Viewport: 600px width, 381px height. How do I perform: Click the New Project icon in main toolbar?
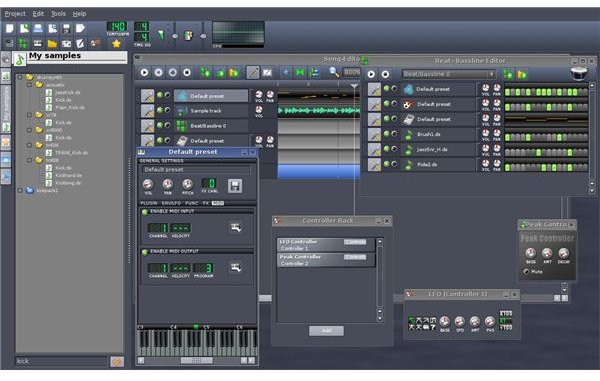coord(10,28)
